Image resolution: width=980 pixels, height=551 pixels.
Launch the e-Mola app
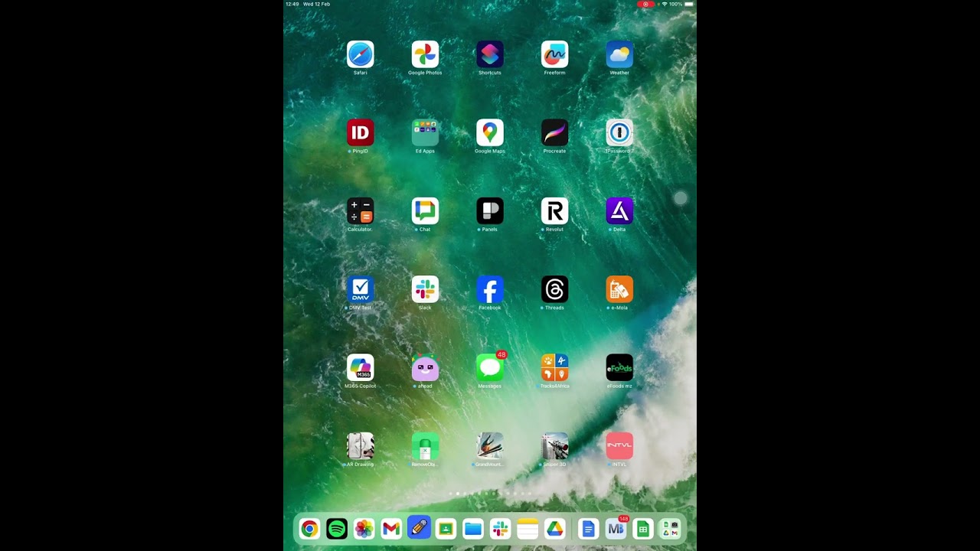(x=619, y=289)
